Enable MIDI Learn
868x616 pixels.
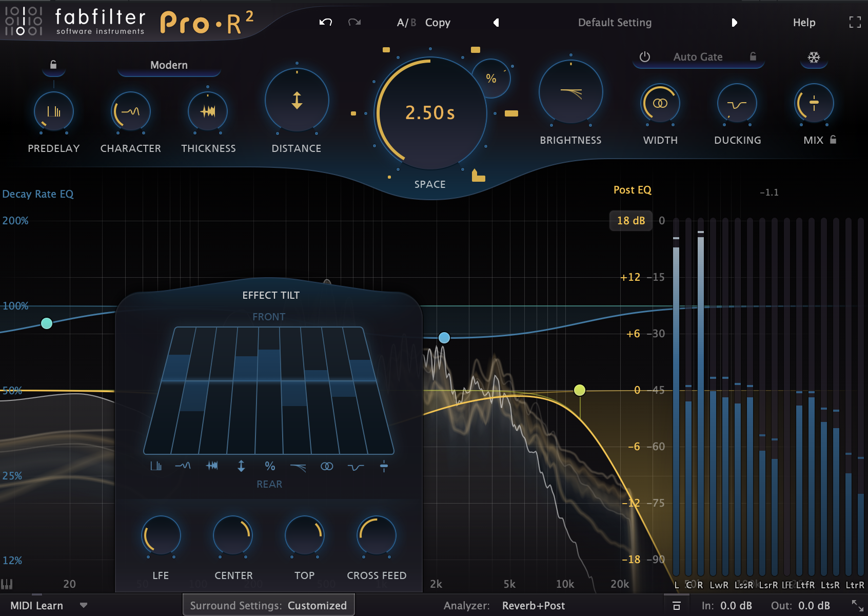point(36,606)
